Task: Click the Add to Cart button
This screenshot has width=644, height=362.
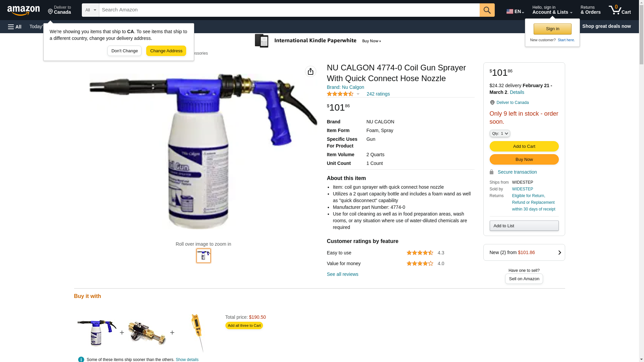Action: point(524,146)
